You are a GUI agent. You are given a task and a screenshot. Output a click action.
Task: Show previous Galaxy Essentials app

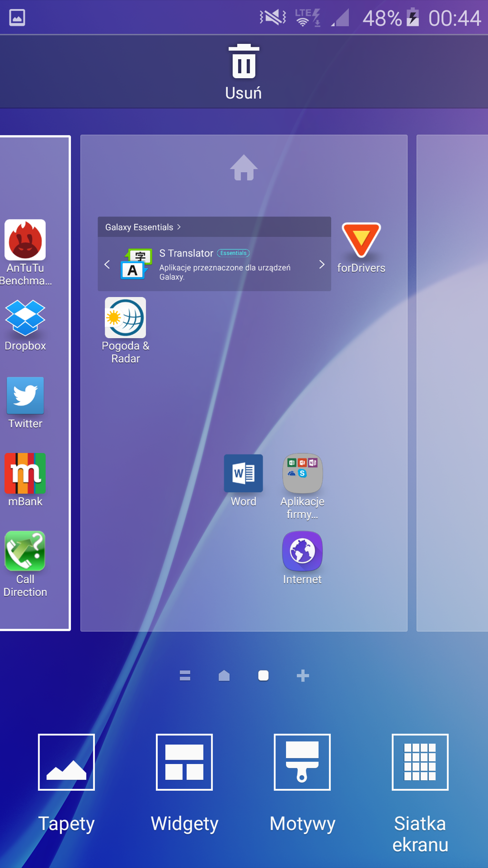point(107,264)
